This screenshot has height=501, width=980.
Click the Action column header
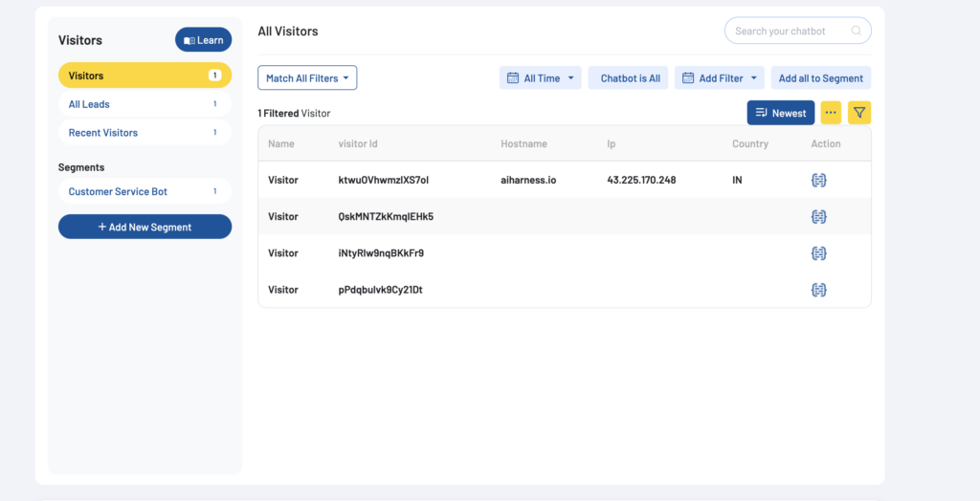click(x=826, y=143)
